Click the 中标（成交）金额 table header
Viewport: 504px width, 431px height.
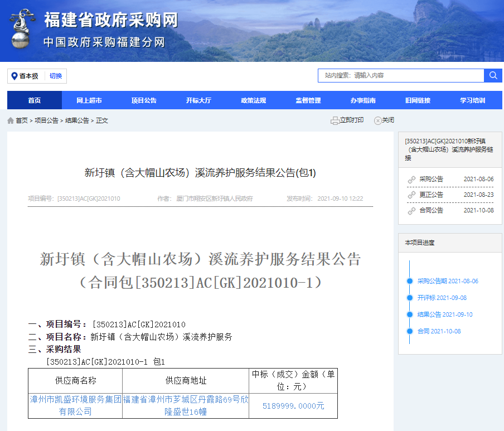point(293,380)
